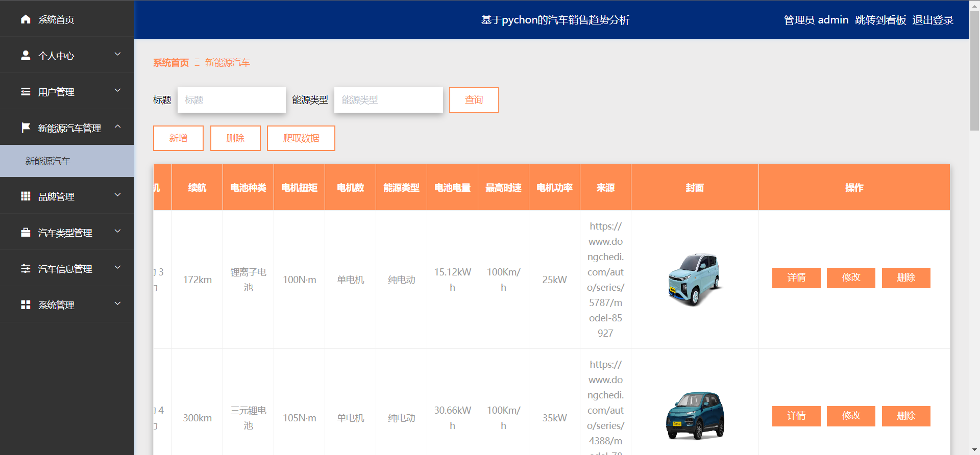
Task: Click 详情 for the 300km row
Action: click(796, 416)
